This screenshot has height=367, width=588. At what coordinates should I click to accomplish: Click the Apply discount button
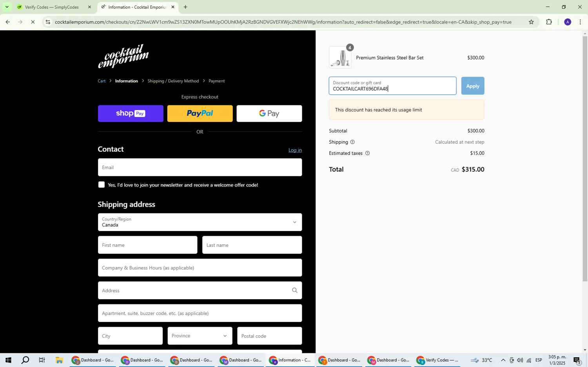click(473, 86)
